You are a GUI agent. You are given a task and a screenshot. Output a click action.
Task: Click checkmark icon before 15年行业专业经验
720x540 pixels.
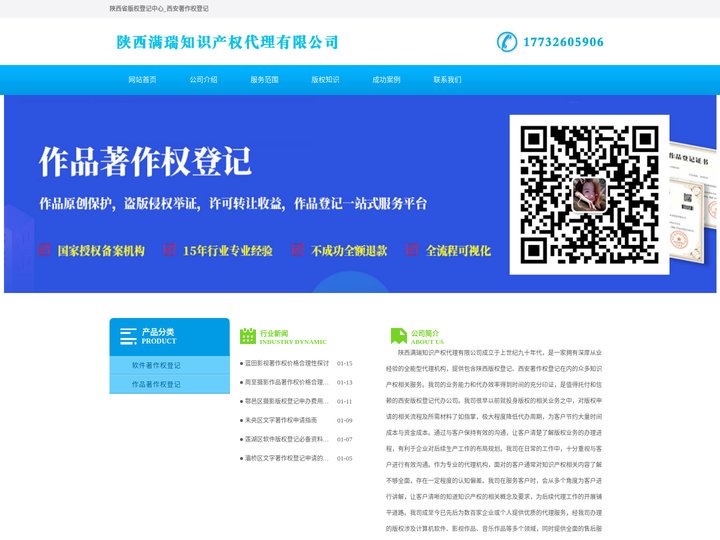coord(169,249)
